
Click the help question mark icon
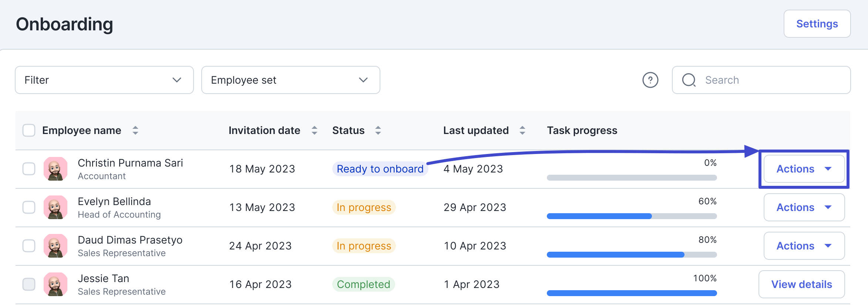tap(650, 80)
